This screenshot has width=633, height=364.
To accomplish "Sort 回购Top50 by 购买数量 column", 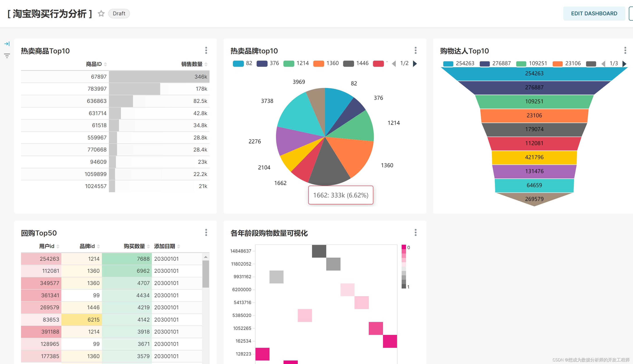I will click(137, 246).
